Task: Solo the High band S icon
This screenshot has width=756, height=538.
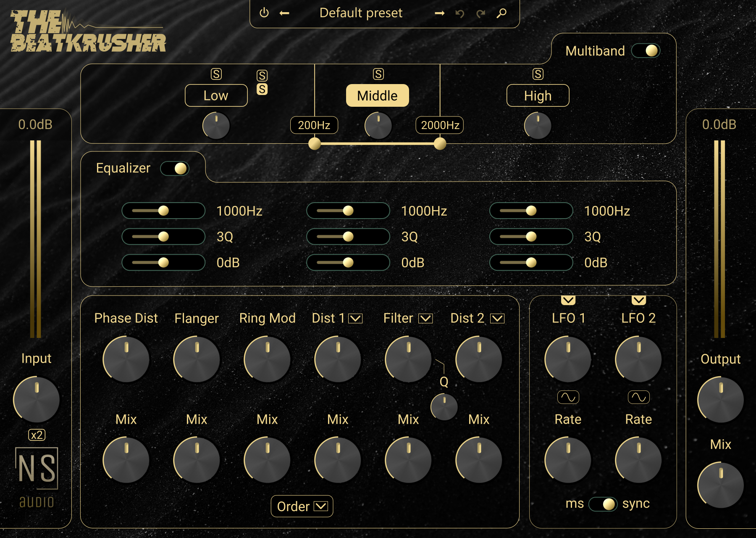Action: coord(538,74)
